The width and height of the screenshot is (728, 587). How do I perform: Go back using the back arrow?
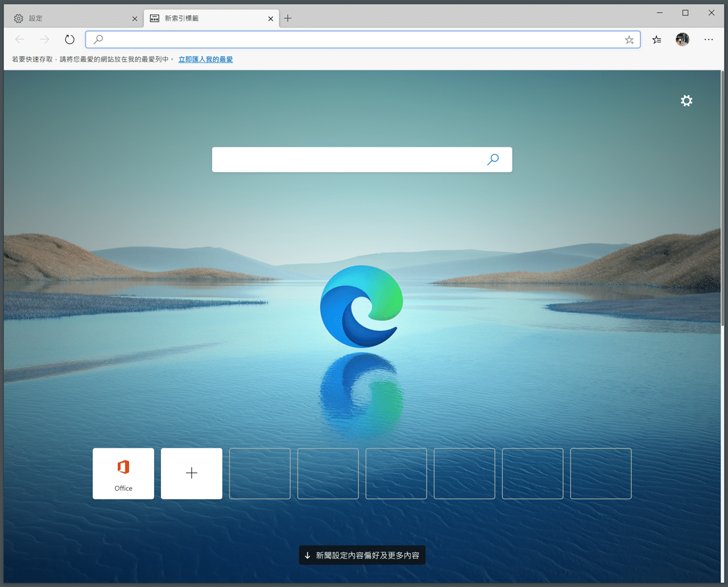tap(20, 39)
